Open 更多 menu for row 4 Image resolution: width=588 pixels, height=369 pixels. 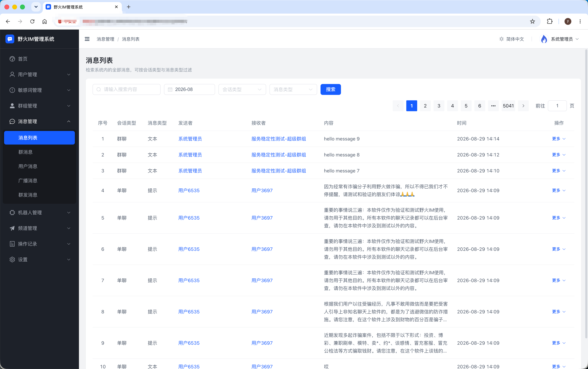[x=559, y=191]
